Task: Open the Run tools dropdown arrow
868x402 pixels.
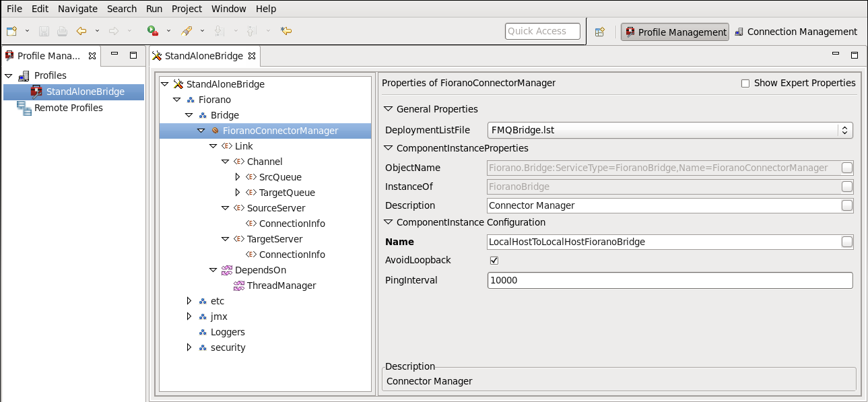Action: coord(168,31)
